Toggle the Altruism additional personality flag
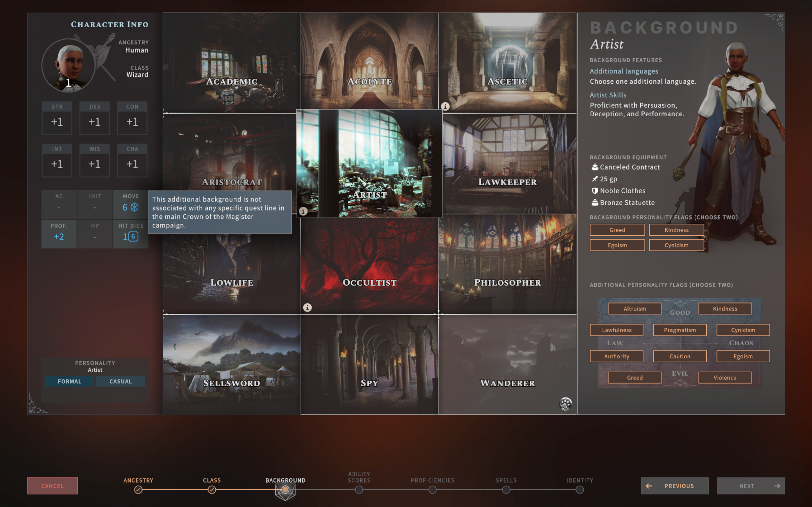812x507 pixels. click(634, 309)
